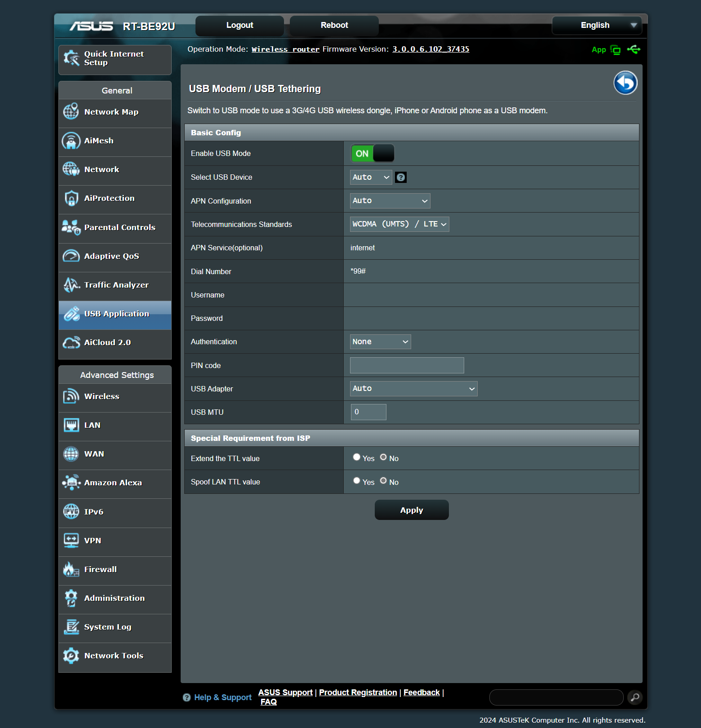The height and width of the screenshot is (728, 701).
Task: Open the Authentication dropdown
Action: click(381, 342)
